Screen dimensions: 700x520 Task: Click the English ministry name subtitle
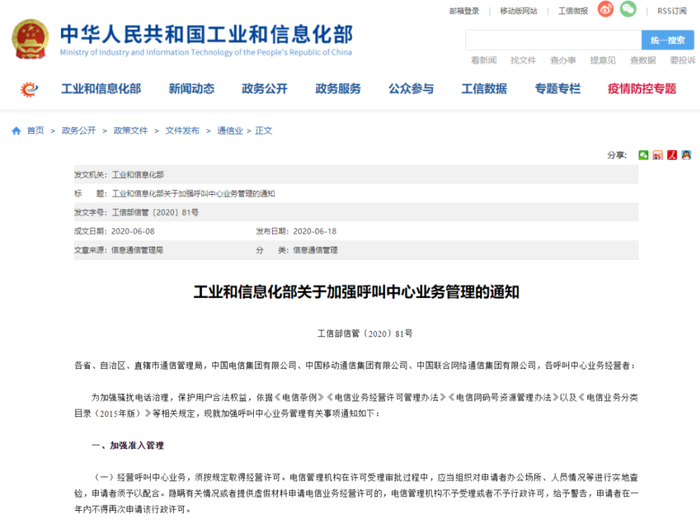206,53
